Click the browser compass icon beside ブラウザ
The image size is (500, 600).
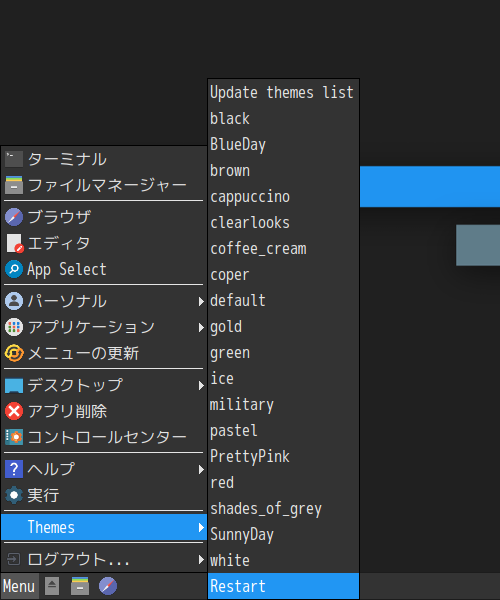click(14, 217)
